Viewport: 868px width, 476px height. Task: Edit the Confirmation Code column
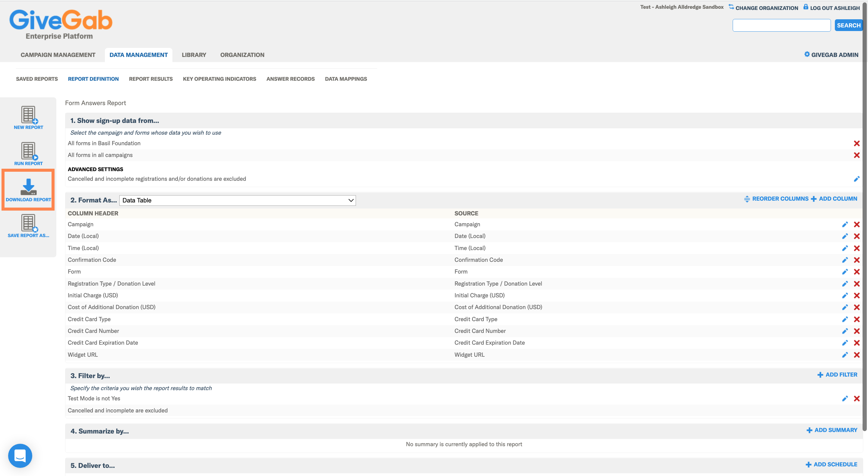pos(845,260)
